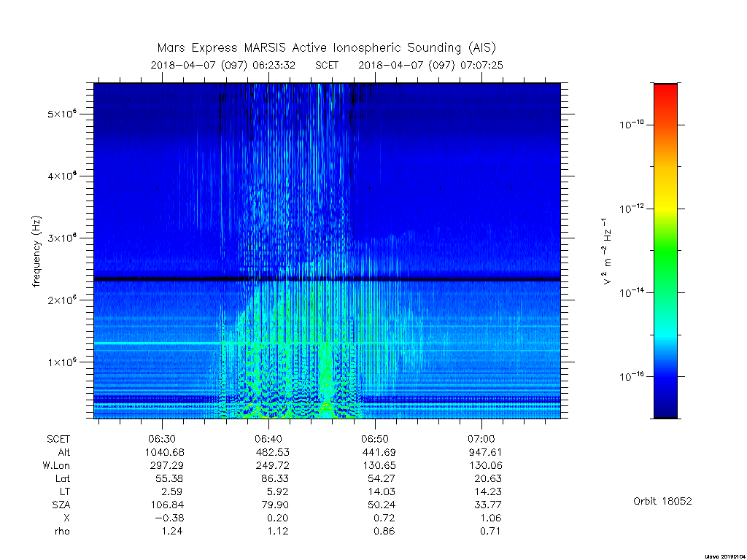Click the 'SZA' row label

[61, 505]
